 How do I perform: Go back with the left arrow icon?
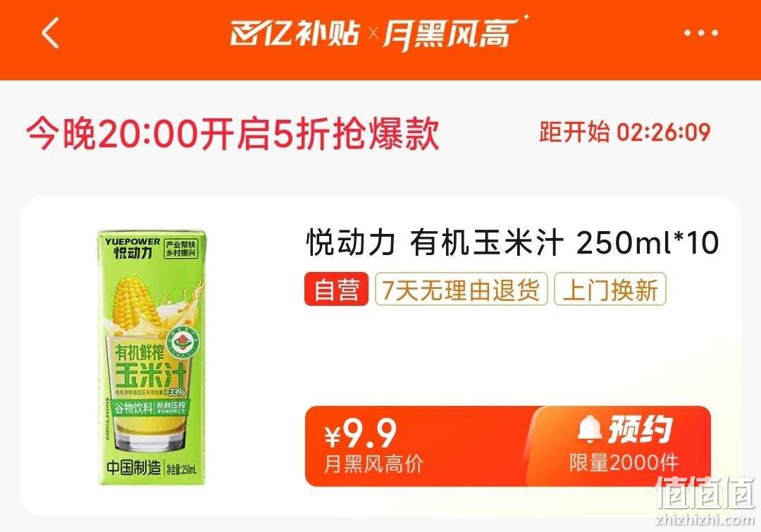pos(51,33)
